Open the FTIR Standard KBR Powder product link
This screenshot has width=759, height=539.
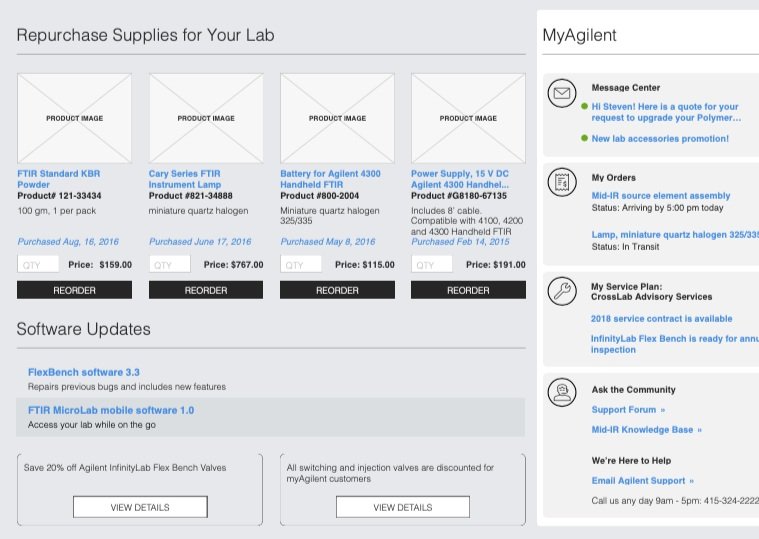(x=59, y=179)
